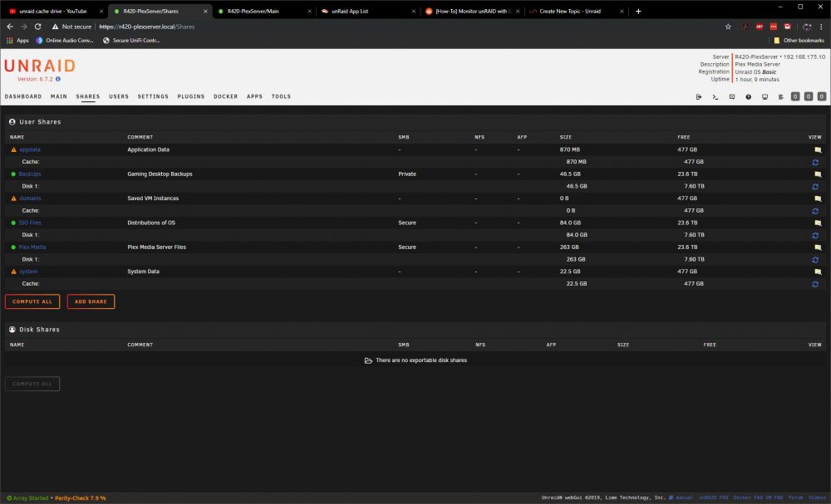Viewport: 831px width, 504px height.
Task: Go to the Main menu
Action: click(x=59, y=97)
